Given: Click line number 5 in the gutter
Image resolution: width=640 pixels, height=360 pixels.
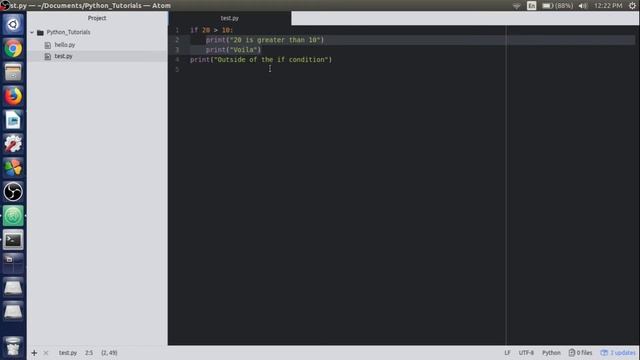Looking at the screenshot, I should pyautogui.click(x=177, y=69).
